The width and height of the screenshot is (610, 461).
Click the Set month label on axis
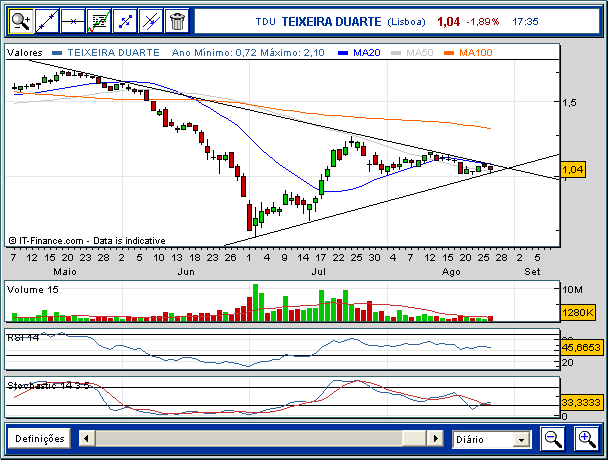(x=532, y=272)
